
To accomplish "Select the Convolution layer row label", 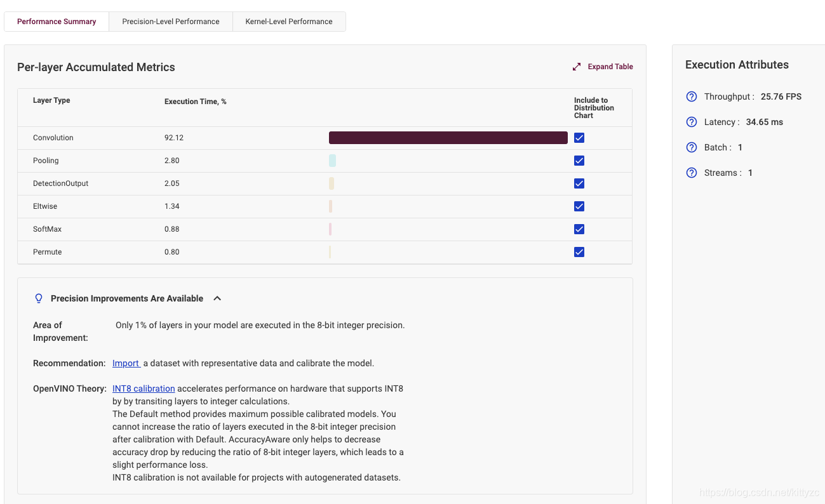I will [53, 138].
